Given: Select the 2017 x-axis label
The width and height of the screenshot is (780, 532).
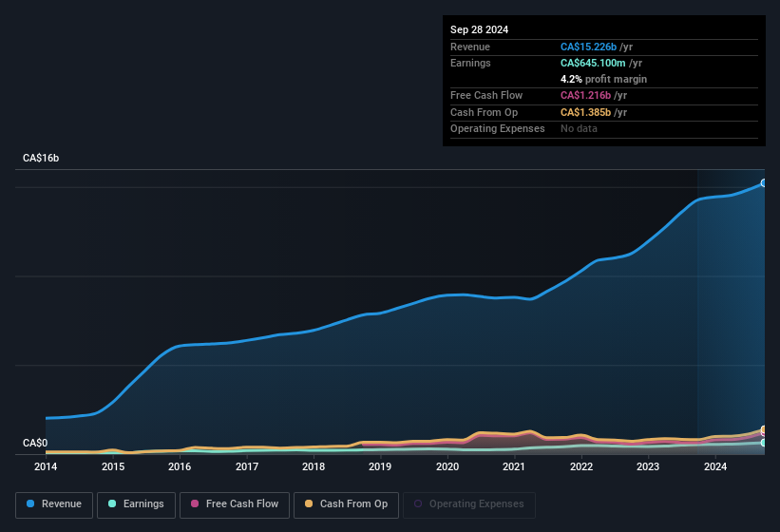Looking at the screenshot, I should pyautogui.click(x=247, y=466).
